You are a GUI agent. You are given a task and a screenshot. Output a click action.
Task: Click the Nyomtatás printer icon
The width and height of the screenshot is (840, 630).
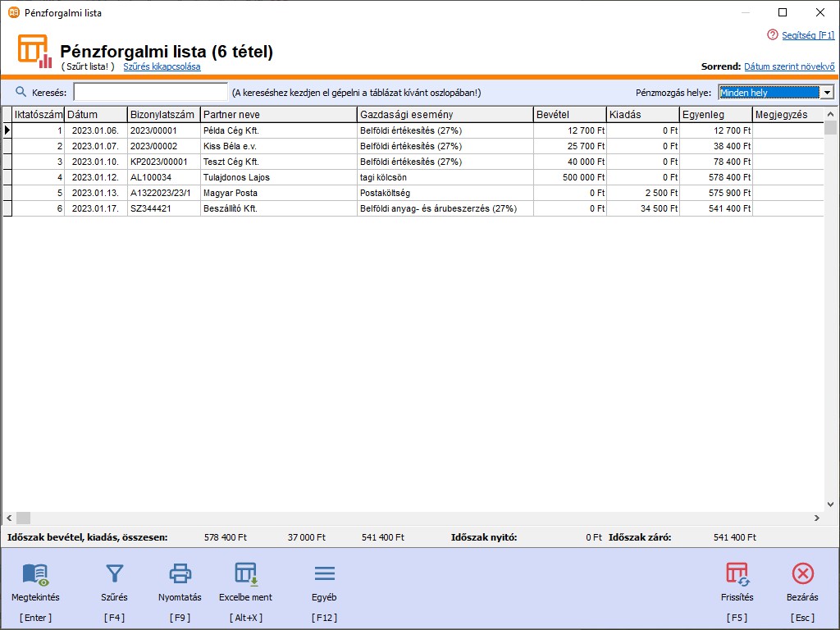pos(180,573)
